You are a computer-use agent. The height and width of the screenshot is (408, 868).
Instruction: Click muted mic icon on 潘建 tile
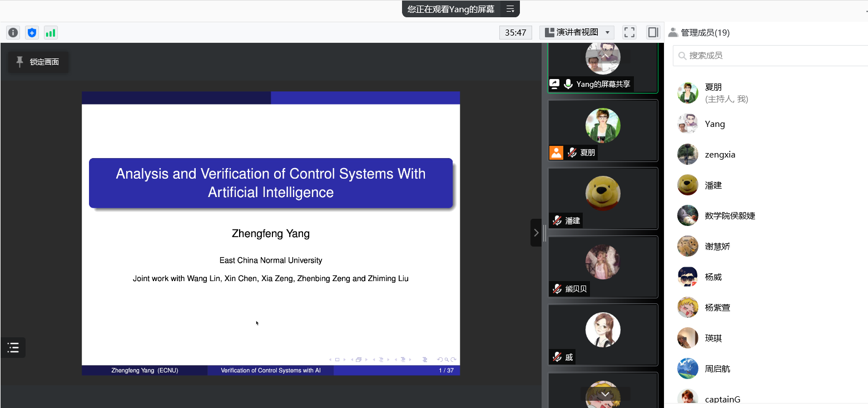click(557, 220)
